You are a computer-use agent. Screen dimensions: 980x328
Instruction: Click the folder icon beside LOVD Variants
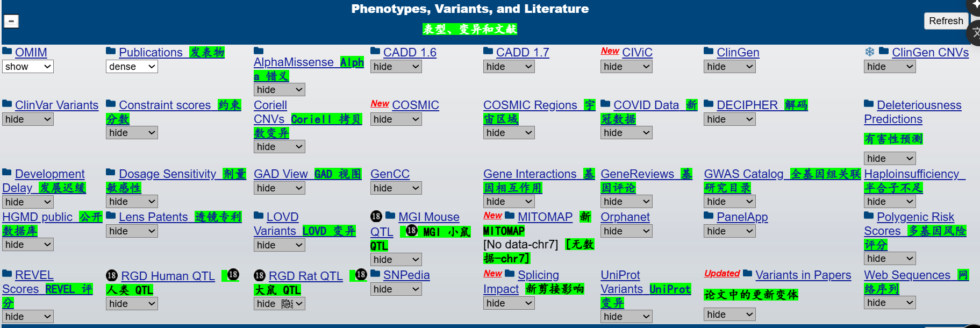pos(259,216)
